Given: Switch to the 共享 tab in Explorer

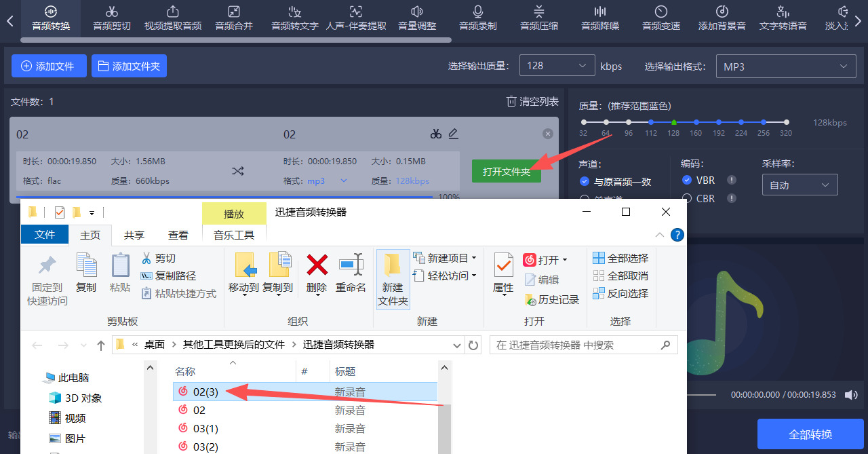Looking at the screenshot, I should (134, 235).
